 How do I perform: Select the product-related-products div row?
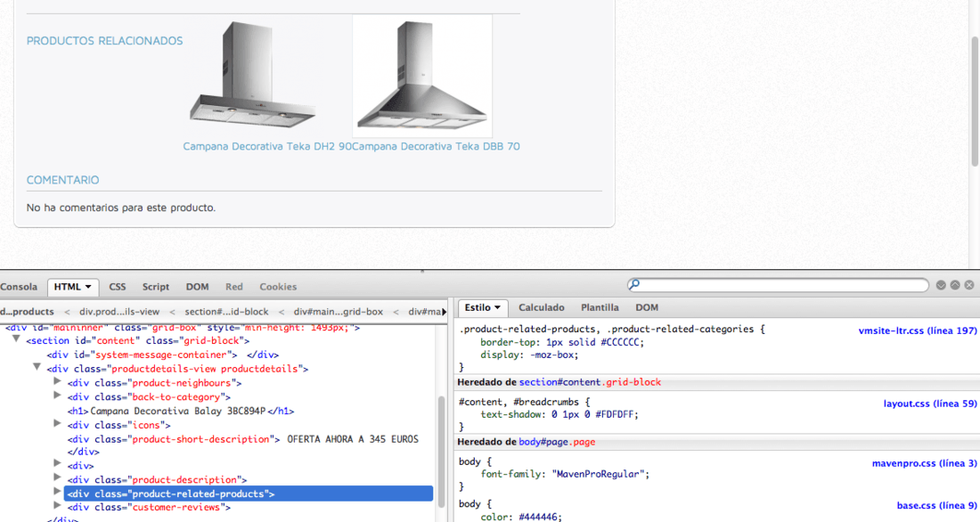pyautogui.click(x=249, y=493)
